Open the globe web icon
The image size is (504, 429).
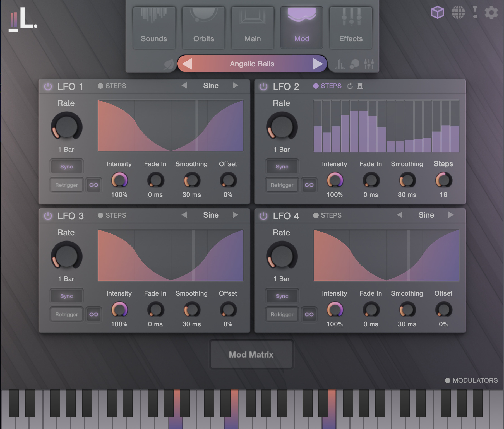coord(458,12)
